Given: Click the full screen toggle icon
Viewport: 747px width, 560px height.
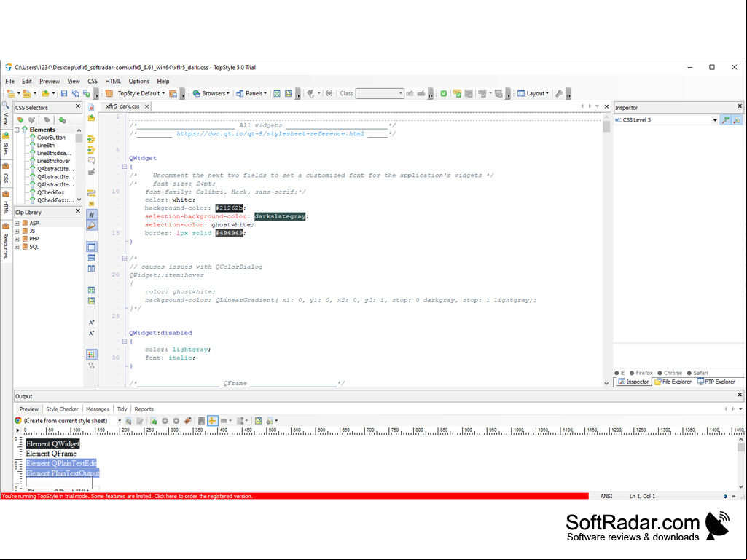Looking at the screenshot, I should coord(277,93).
